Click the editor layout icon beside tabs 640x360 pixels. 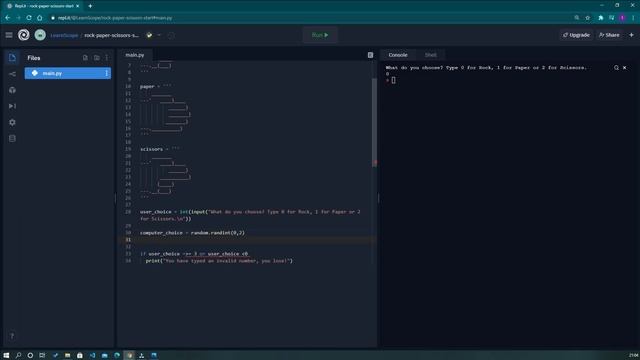pos(370,55)
